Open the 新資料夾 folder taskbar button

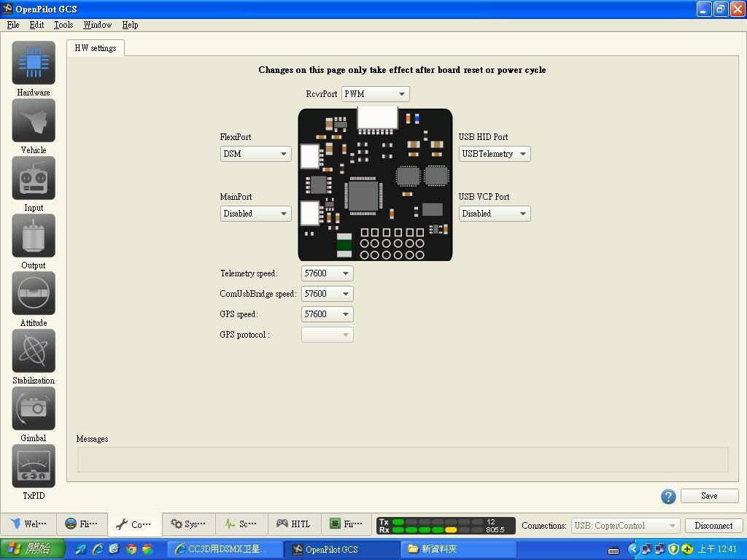459,549
